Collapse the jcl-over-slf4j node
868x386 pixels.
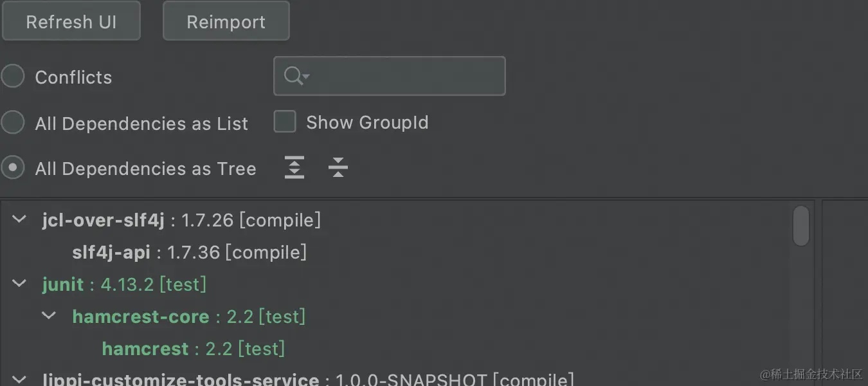click(x=20, y=219)
